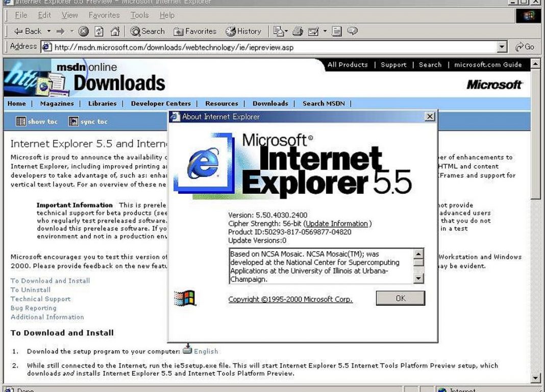Follow the Technical Support link

[40, 299]
